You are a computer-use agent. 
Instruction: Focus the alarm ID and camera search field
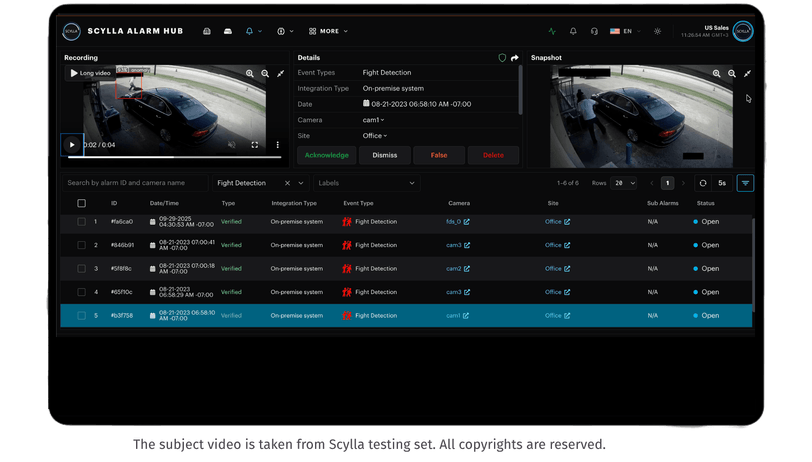pos(135,183)
